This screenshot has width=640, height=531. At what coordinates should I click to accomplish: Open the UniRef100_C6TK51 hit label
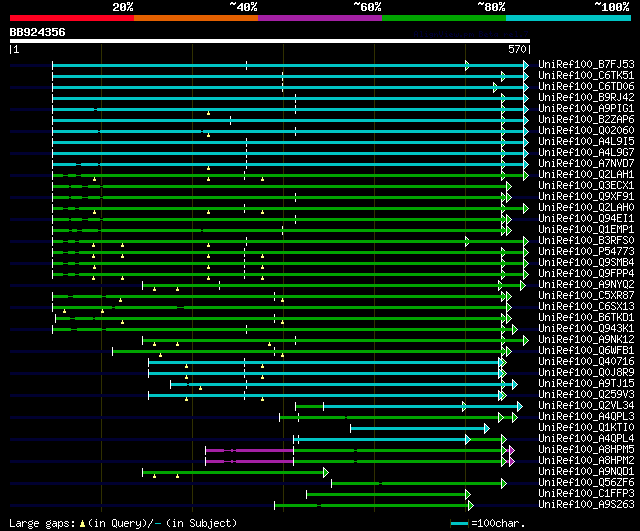pos(586,76)
